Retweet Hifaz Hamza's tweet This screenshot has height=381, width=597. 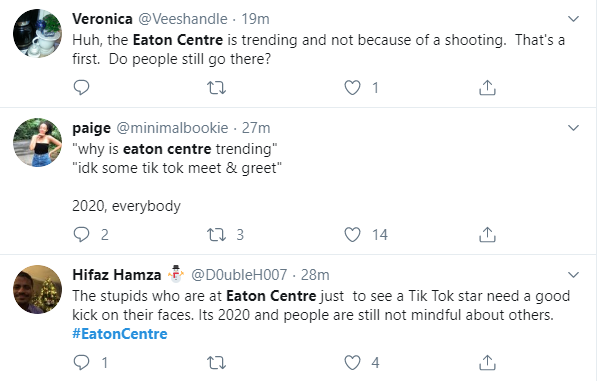point(216,363)
